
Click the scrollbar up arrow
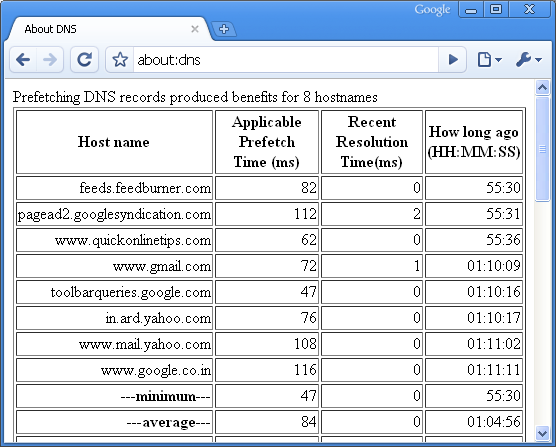(542, 87)
